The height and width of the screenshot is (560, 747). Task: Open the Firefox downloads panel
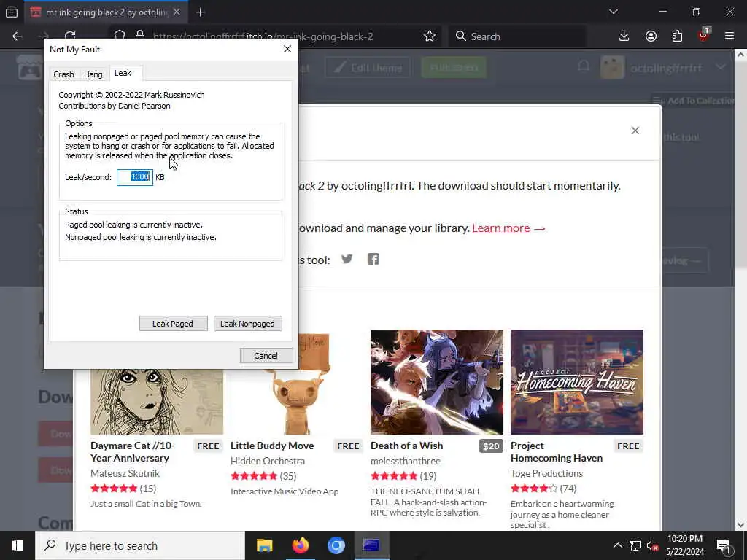point(624,36)
